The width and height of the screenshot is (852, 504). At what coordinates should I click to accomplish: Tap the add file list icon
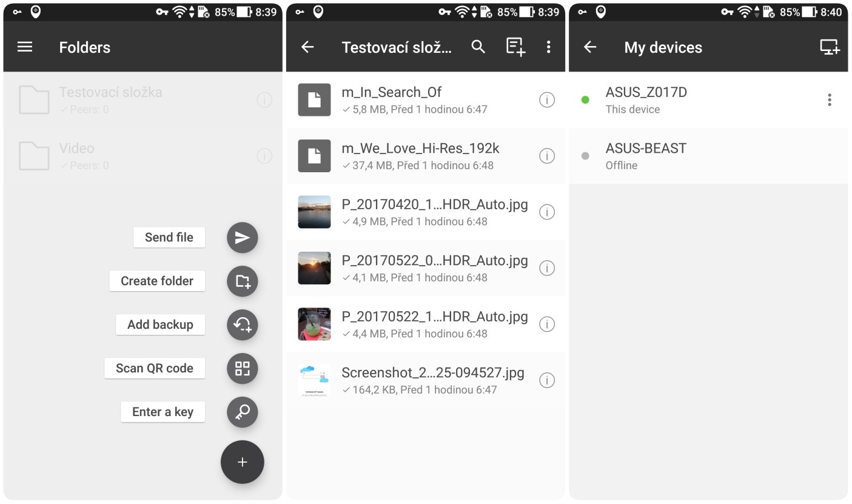pos(515,47)
